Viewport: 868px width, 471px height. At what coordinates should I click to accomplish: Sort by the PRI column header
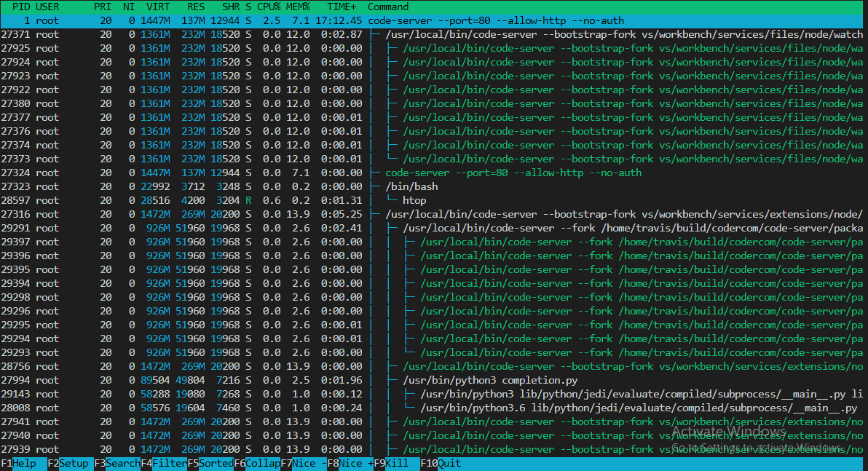(103, 7)
